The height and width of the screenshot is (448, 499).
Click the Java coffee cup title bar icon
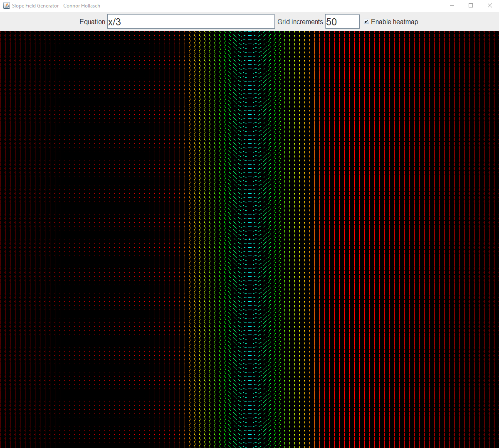click(x=6, y=5)
